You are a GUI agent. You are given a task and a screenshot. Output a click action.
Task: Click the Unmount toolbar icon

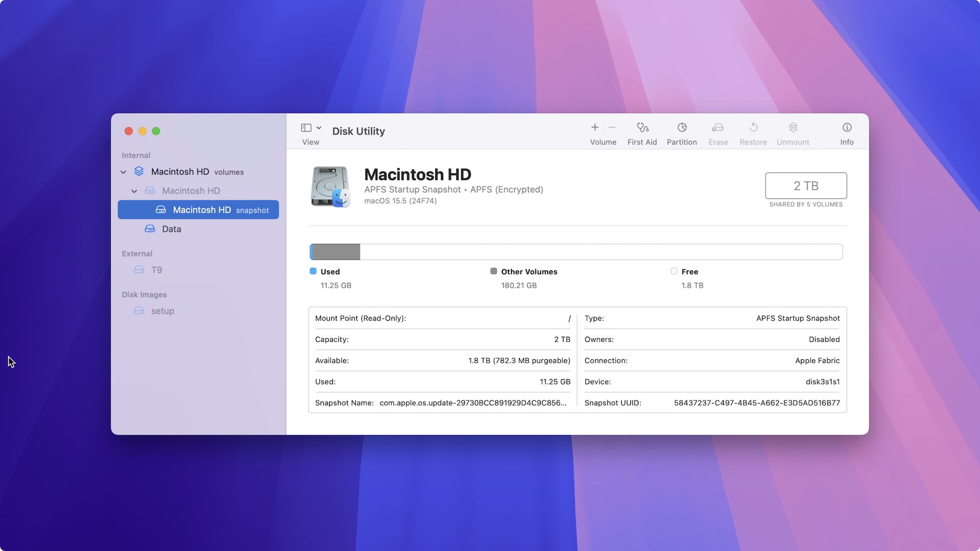793,128
